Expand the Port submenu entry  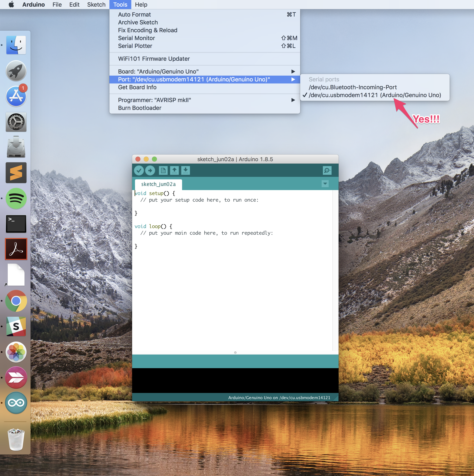point(205,79)
